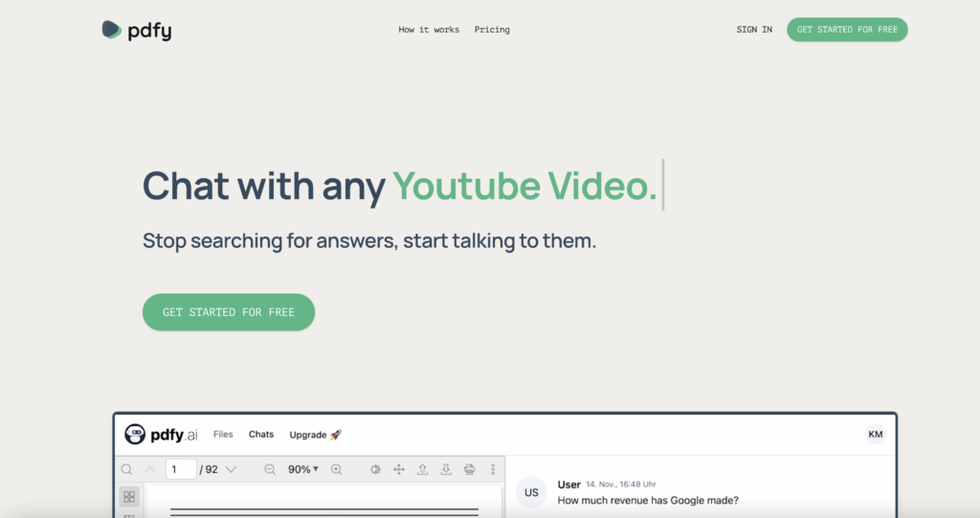Open the more actions three-dot menu

tap(493, 469)
